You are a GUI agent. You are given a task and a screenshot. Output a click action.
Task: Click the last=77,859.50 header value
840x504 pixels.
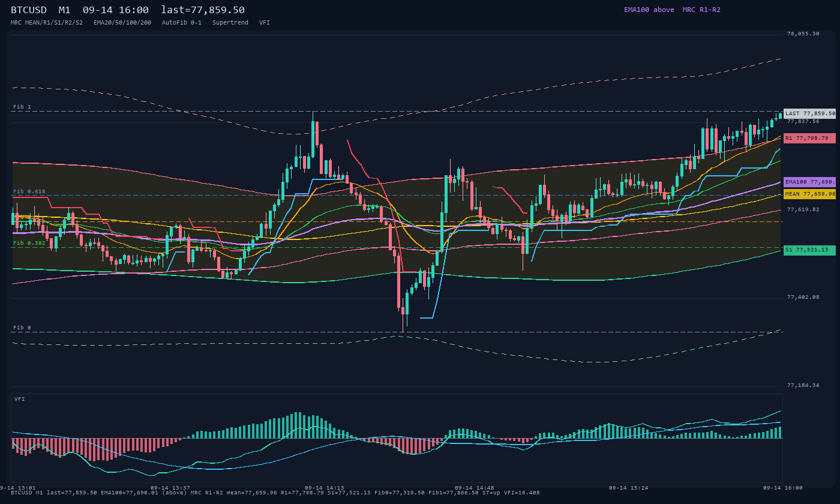click(203, 10)
